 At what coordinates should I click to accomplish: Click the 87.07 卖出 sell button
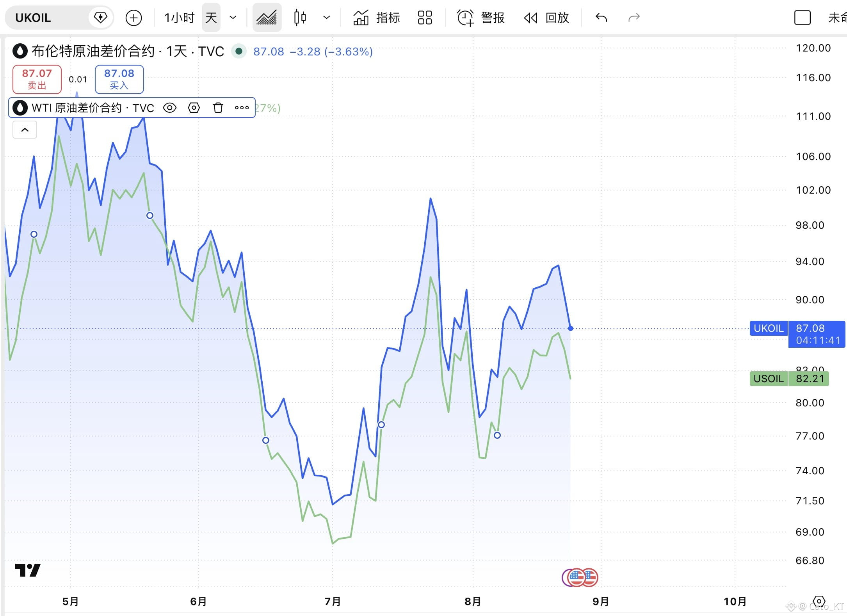click(x=37, y=79)
